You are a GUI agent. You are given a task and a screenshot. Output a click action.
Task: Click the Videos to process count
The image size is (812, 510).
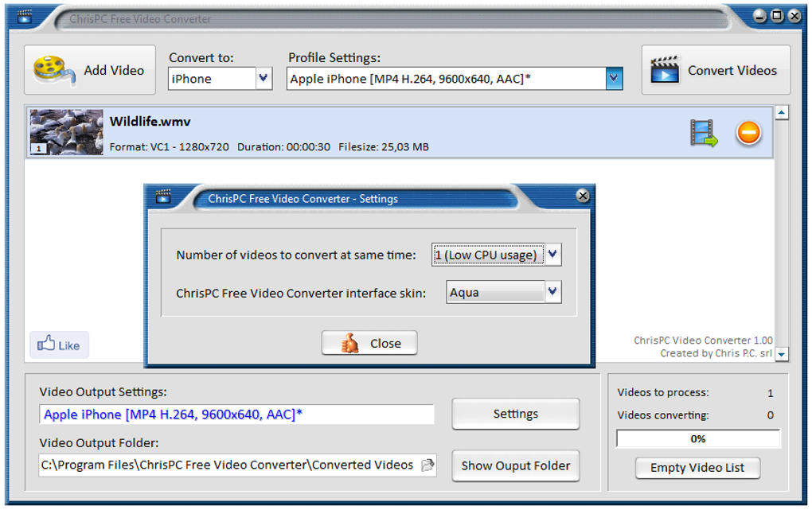click(x=770, y=393)
